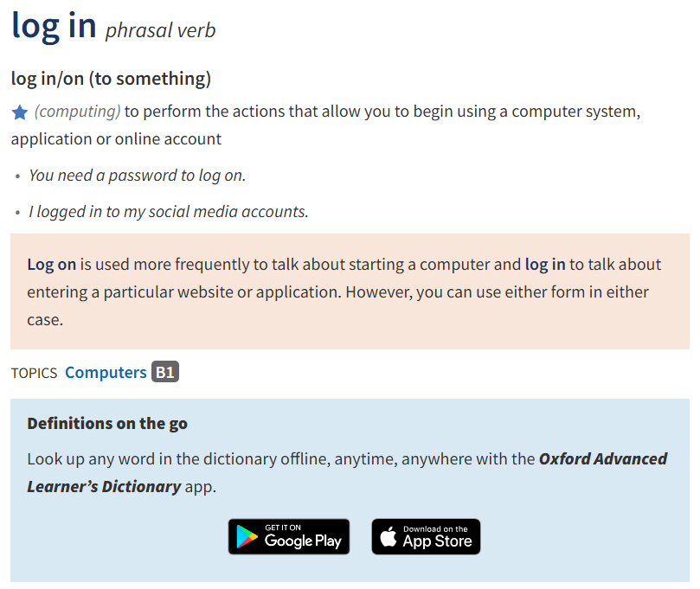Open the Computers topic link
The width and height of the screenshot is (700, 589).
point(106,372)
